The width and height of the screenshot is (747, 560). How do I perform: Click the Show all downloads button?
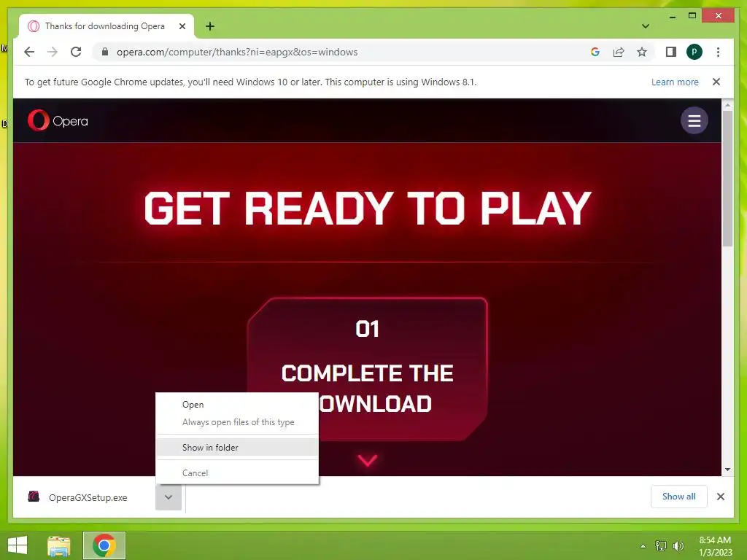click(x=679, y=497)
